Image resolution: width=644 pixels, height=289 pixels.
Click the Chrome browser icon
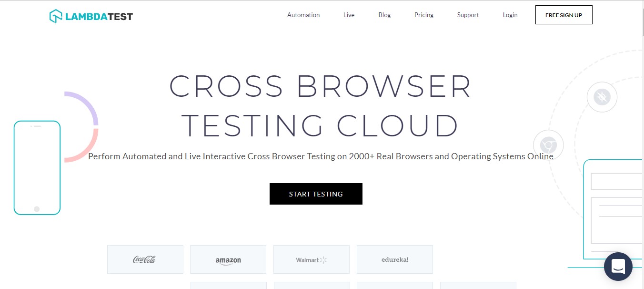pyautogui.click(x=548, y=145)
